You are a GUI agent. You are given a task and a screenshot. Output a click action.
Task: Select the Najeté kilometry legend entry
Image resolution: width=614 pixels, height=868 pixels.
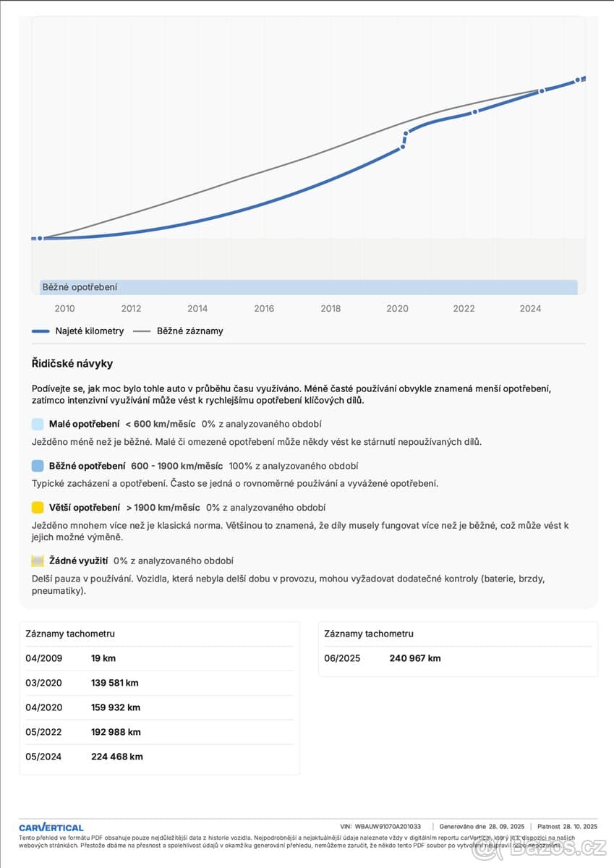78,331
